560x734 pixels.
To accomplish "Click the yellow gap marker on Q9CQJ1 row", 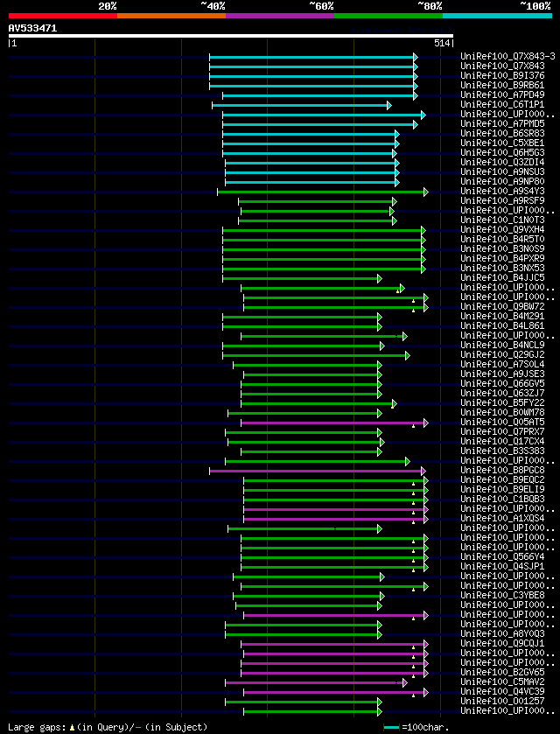I will tap(414, 647).
